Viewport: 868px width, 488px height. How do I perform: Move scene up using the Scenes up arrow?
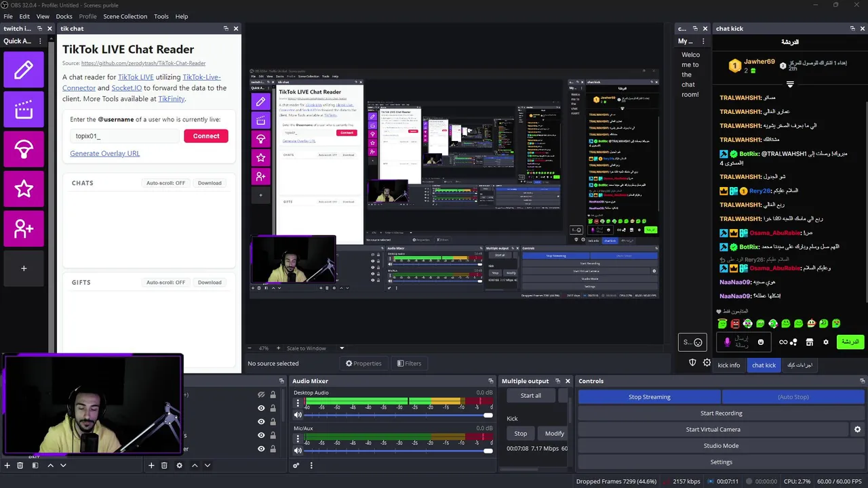coord(50,465)
